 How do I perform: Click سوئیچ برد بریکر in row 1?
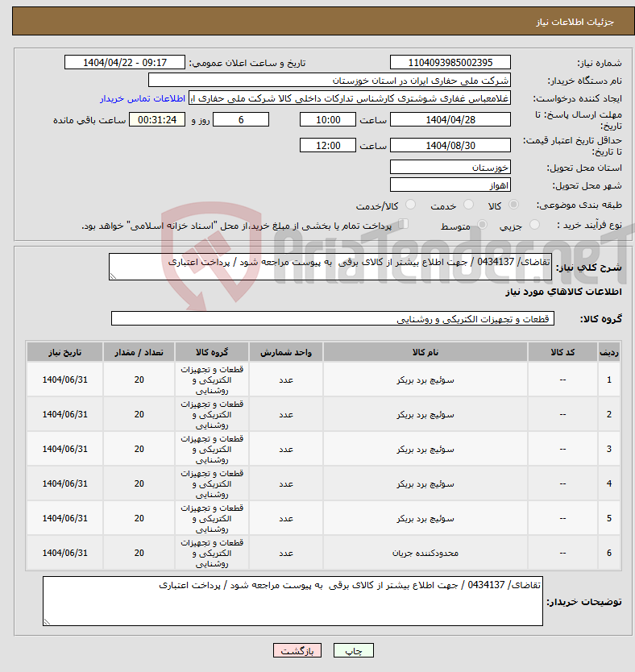pos(425,380)
